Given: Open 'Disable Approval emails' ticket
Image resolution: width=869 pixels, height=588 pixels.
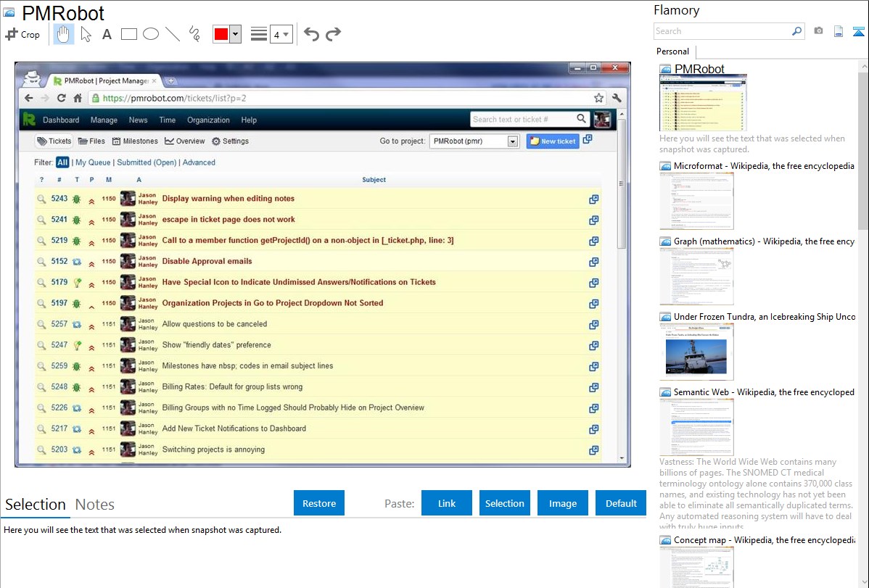Looking at the screenshot, I should (x=207, y=261).
